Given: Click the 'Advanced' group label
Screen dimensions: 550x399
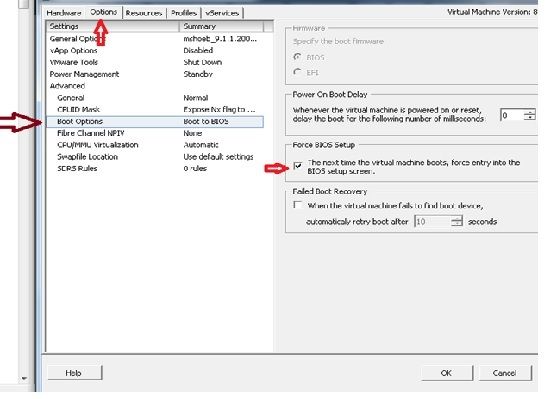Looking at the screenshot, I should tap(67, 86).
